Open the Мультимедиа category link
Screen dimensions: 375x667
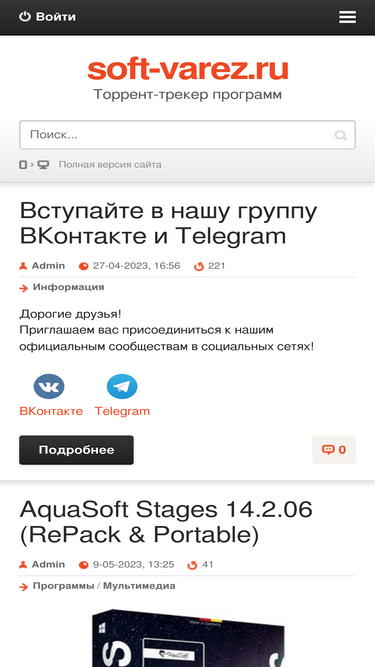139,586
